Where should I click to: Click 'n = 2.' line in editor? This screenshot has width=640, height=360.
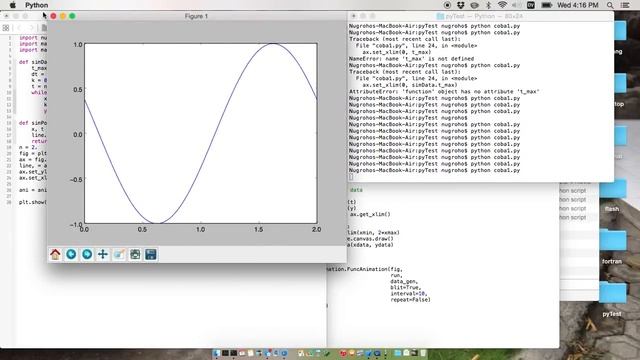[28, 147]
